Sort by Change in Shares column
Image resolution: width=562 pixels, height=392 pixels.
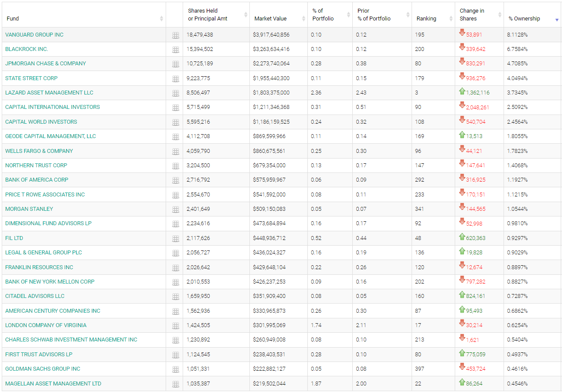pos(479,15)
